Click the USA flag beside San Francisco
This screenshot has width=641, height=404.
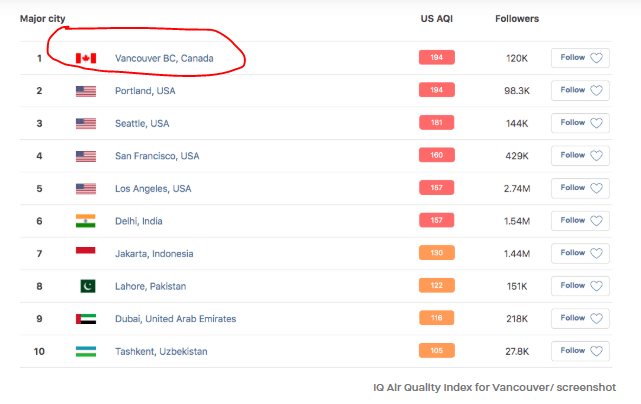click(86, 156)
